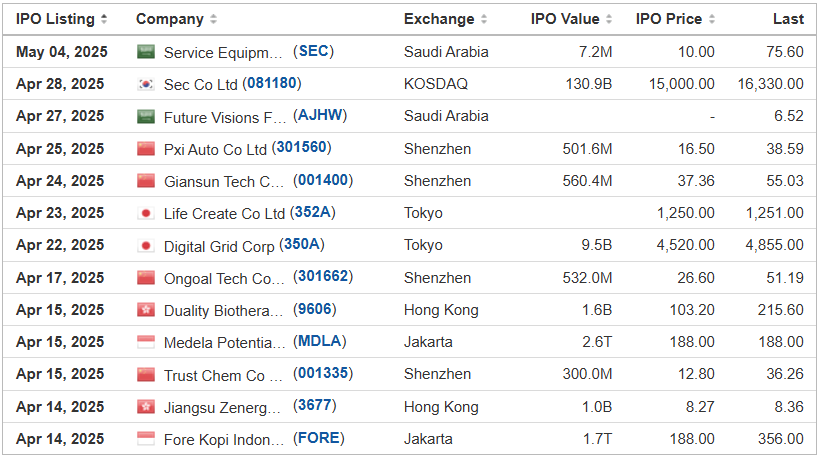Image resolution: width=821 pixels, height=457 pixels.
Task: Open the 001400 ticker link
Action: pyautogui.click(x=323, y=180)
